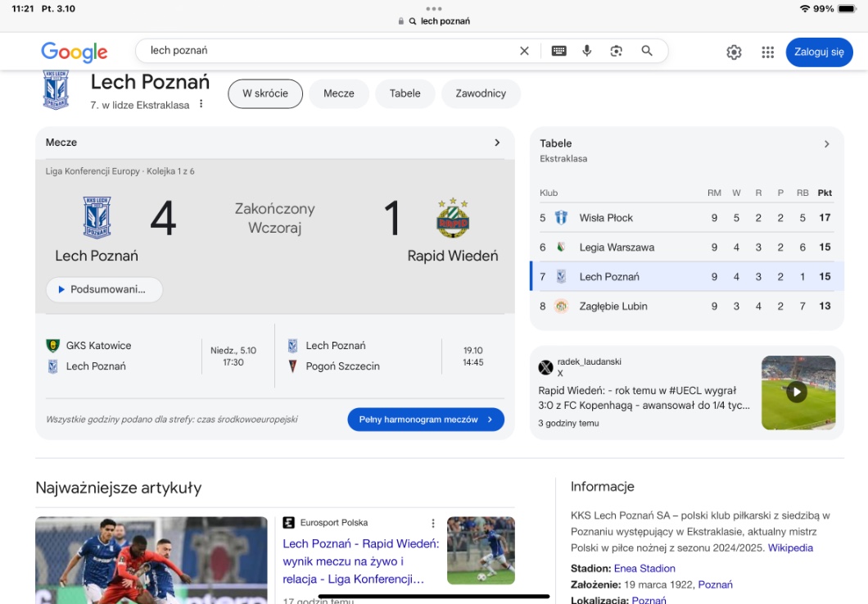
Task: Open Eurosport article three-dot options
Action: tap(433, 523)
